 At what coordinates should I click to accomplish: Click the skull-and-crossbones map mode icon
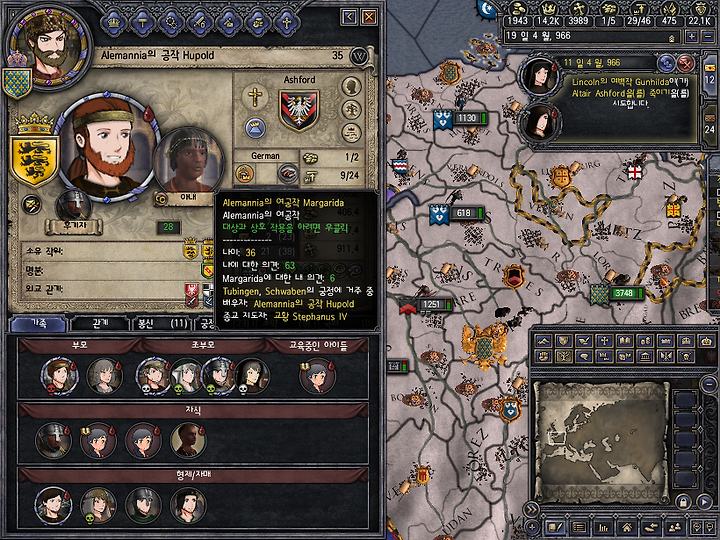[x=686, y=356]
